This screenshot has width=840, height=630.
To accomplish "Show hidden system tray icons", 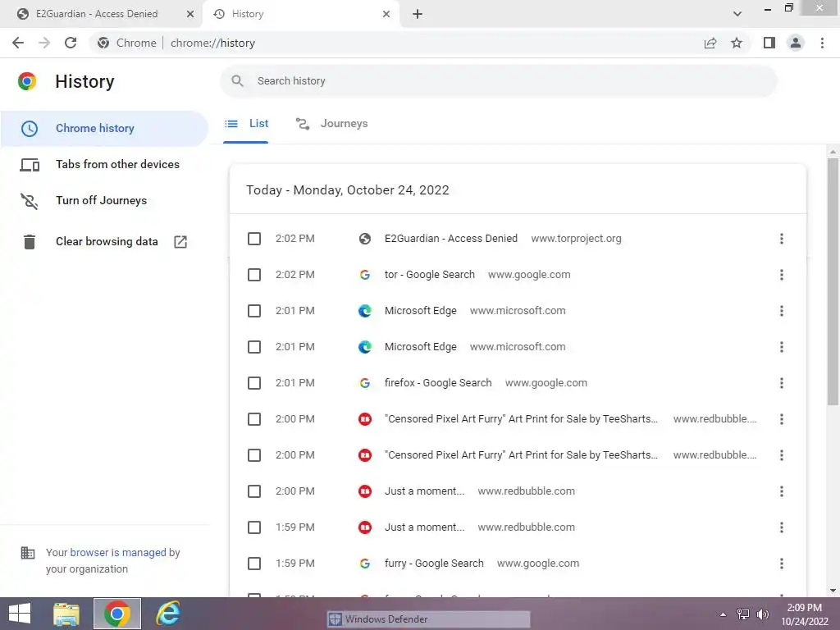I will click(724, 614).
